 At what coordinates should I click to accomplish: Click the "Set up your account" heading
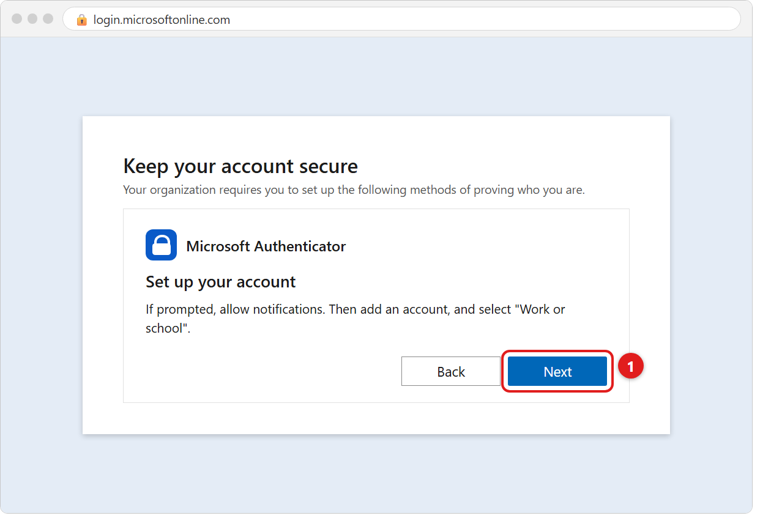221,282
